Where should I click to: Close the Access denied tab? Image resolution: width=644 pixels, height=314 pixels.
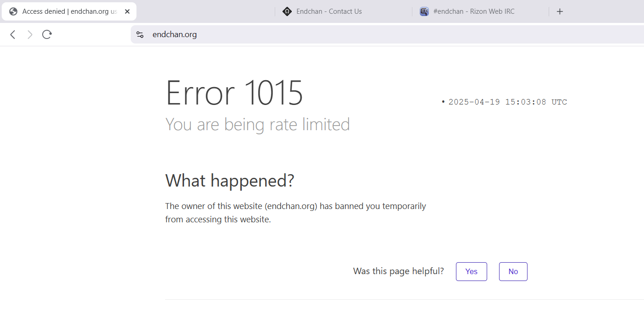[x=128, y=11]
